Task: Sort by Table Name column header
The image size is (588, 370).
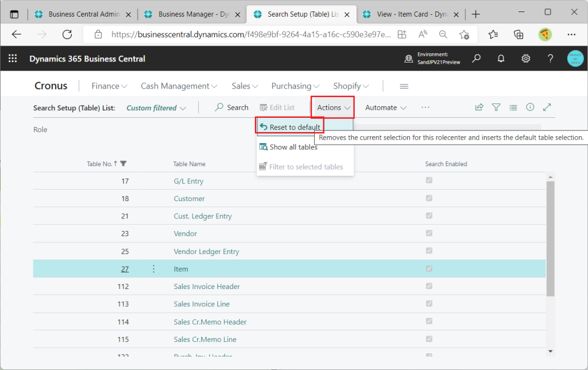Action: click(189, 164)
